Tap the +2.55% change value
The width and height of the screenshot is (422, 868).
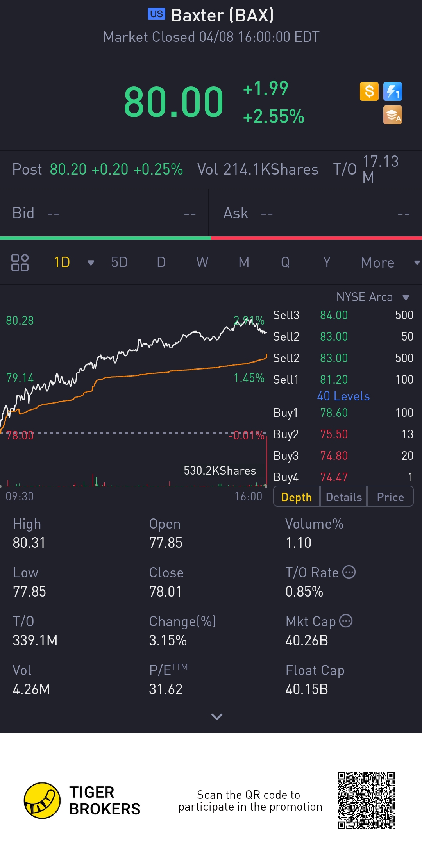point(274,116)
